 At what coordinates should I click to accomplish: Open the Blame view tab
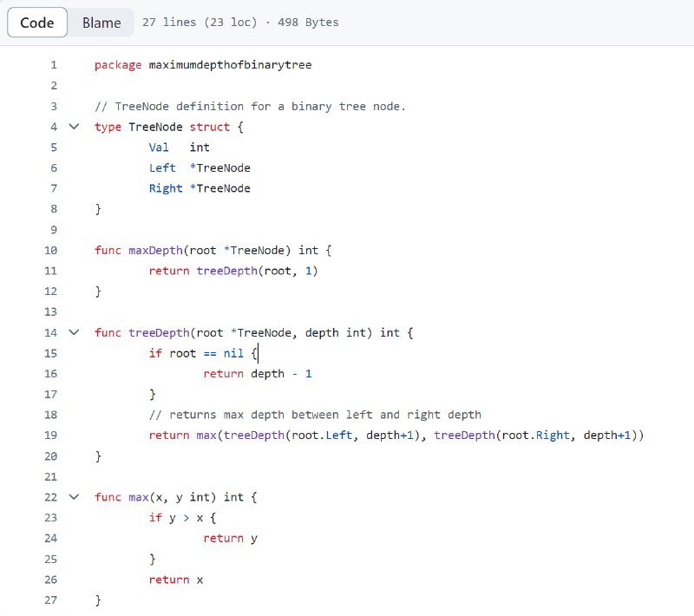(101, 23)
